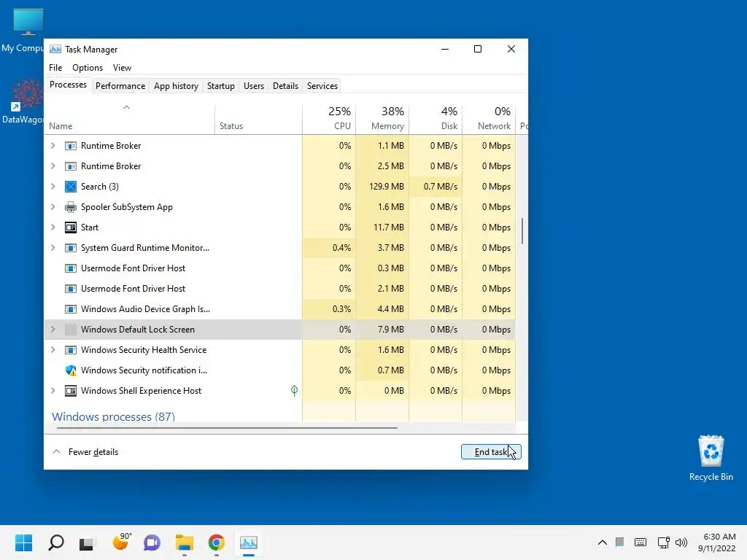Click the Task Manager title bar icon
This screenshot has height=560, width=747.
55,49
